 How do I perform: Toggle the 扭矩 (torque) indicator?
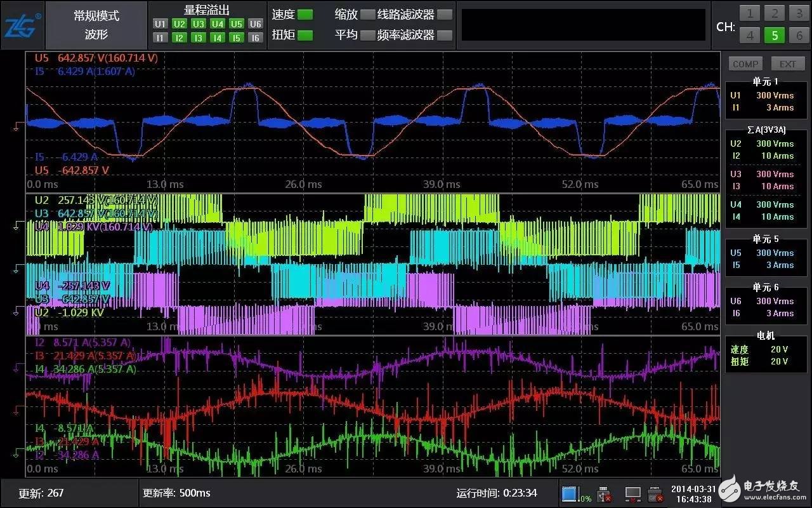305,35
